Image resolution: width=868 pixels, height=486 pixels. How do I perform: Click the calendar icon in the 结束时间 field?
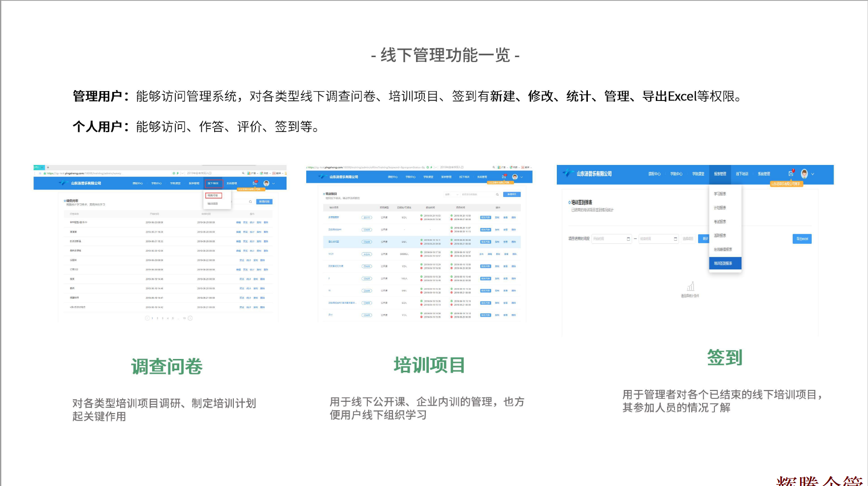[x=675, y=239]
